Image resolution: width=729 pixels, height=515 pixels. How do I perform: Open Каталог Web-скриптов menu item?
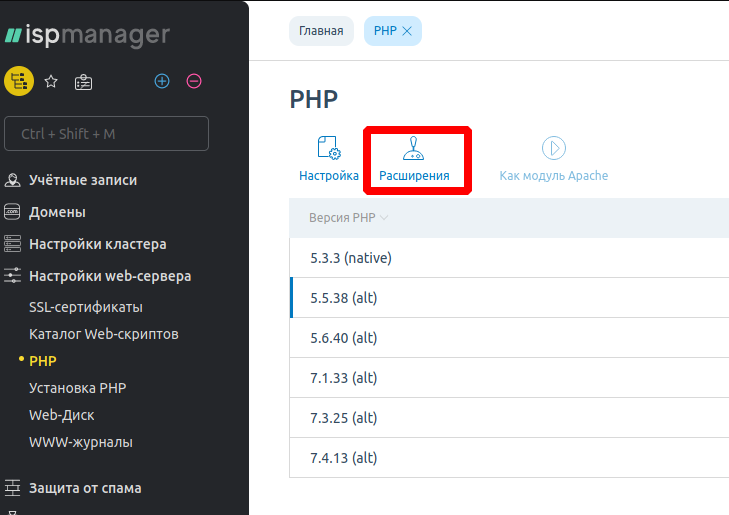pos(104,334)
